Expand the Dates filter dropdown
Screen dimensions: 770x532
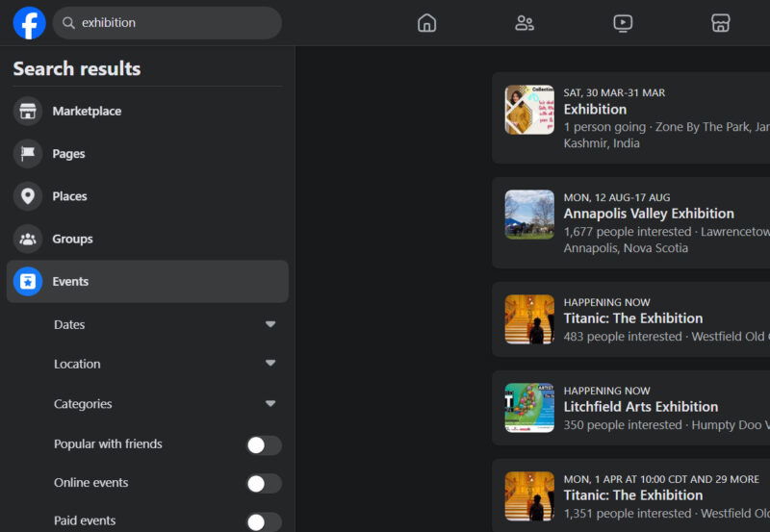point(165,324)
